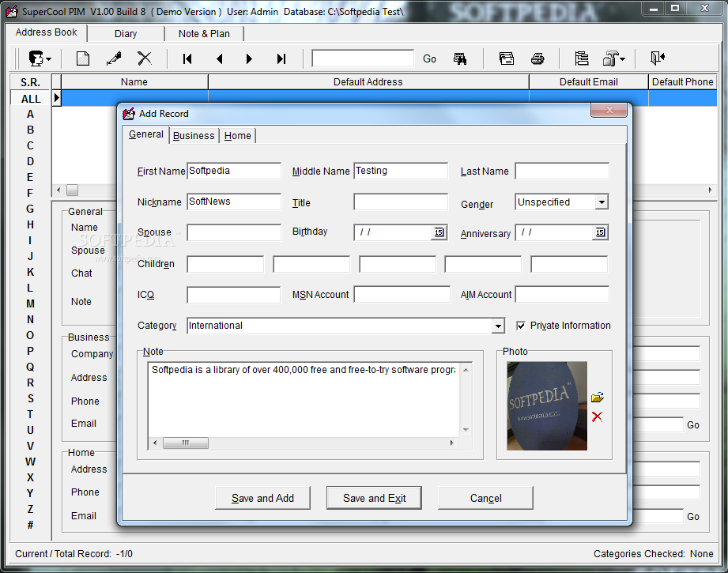Open the Note & Plan tab
This screenshot has height=573, width=728.
(204, 34)
